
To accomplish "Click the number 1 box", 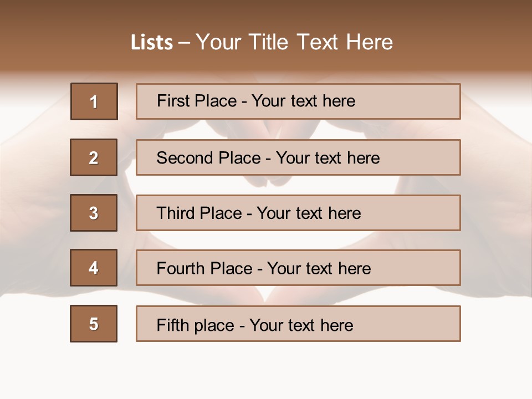I will click(x=94, y=101).
